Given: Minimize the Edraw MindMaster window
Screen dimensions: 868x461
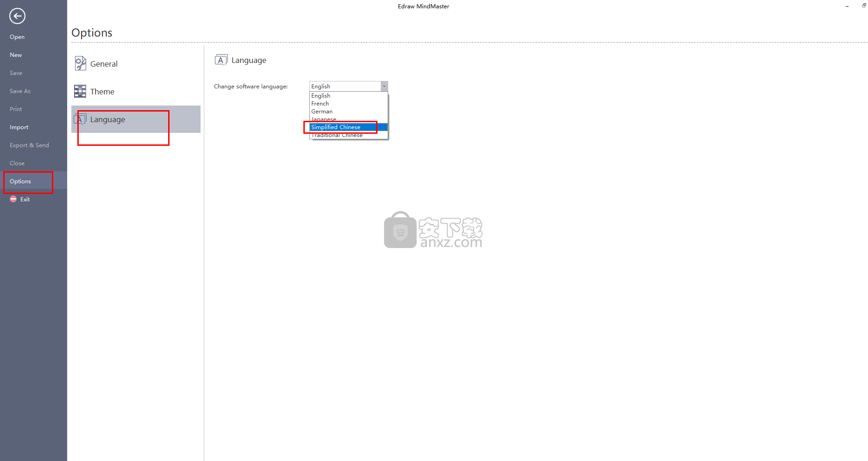Looking at the screenshot, I should 847,6.
